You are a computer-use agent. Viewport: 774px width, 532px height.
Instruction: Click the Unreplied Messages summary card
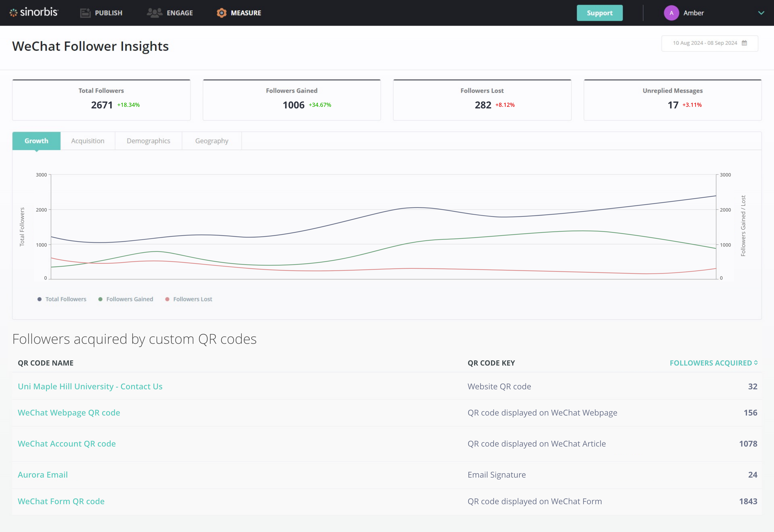(673, 100)
